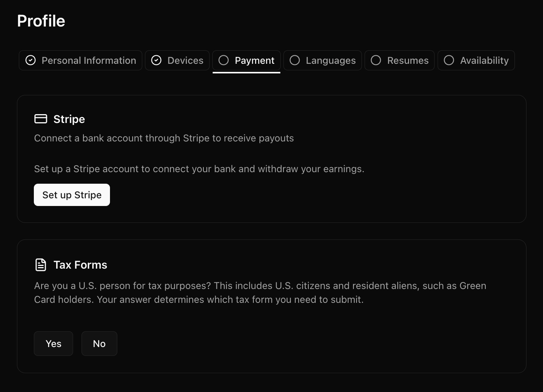Click the Resumes incomplete circle icon

pyautogui.click(x=376, y=60)
